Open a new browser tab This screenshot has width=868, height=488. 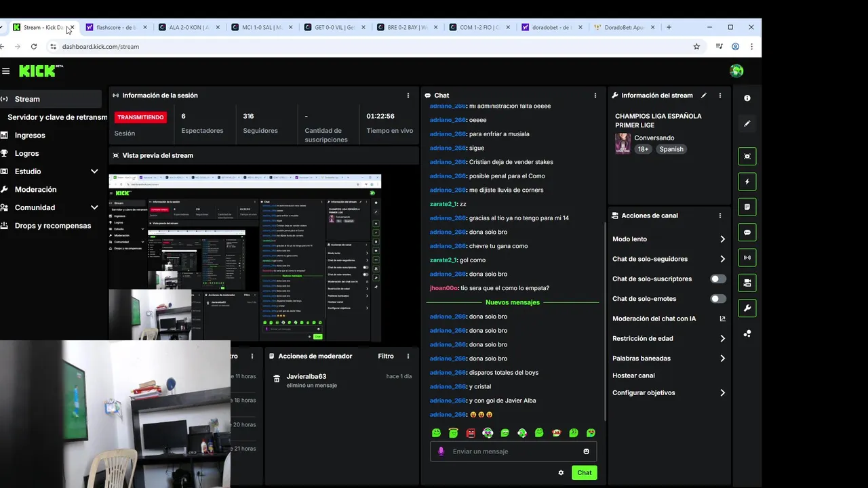[669, 27]
